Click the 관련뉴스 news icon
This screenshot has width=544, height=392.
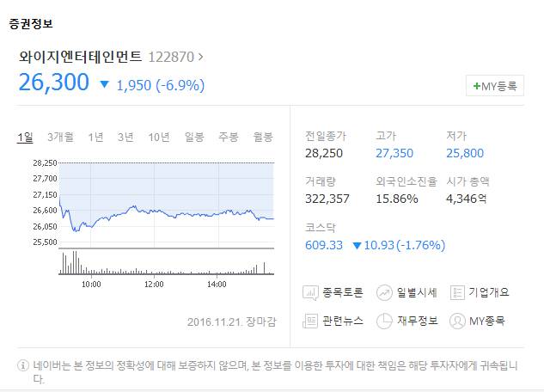click(x=311, y=321)
